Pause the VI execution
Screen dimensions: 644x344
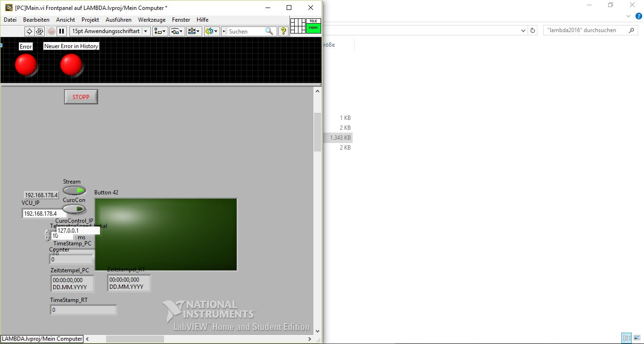coord(62,31)
